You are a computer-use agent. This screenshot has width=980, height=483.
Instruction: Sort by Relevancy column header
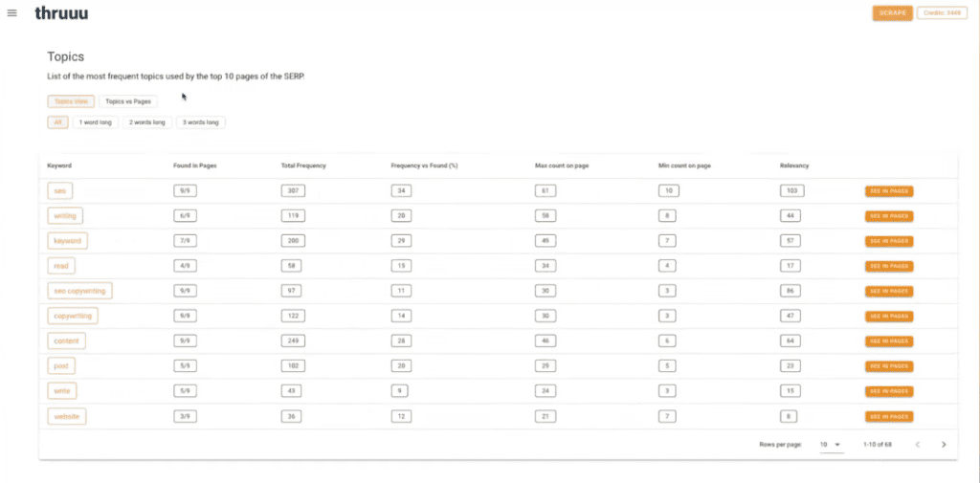(794, 165)
